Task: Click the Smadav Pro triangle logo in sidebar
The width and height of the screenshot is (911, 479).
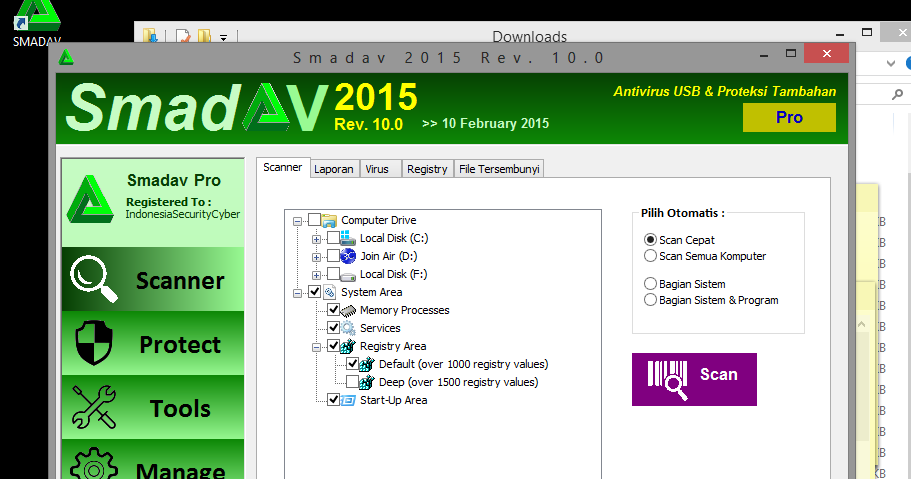Action: [90, 199]
